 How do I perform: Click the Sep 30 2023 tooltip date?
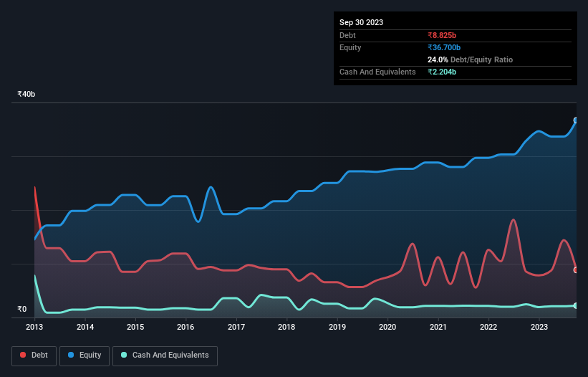point(361,22)
